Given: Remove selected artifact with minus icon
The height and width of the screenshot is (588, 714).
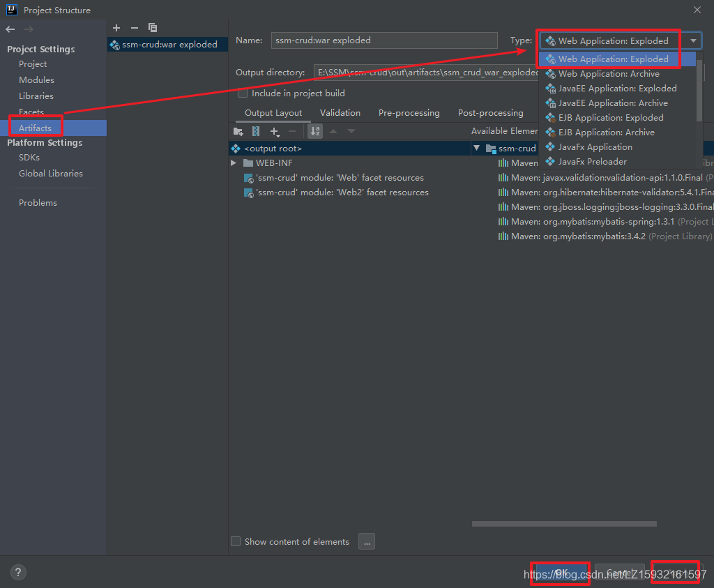Looking at the screenshot, I should (x=135, y=28).
